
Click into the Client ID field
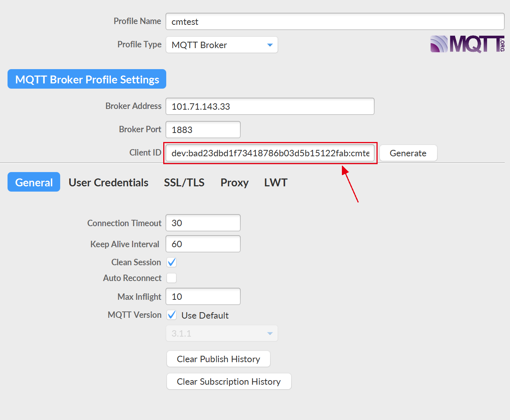[x=270, y=153]
